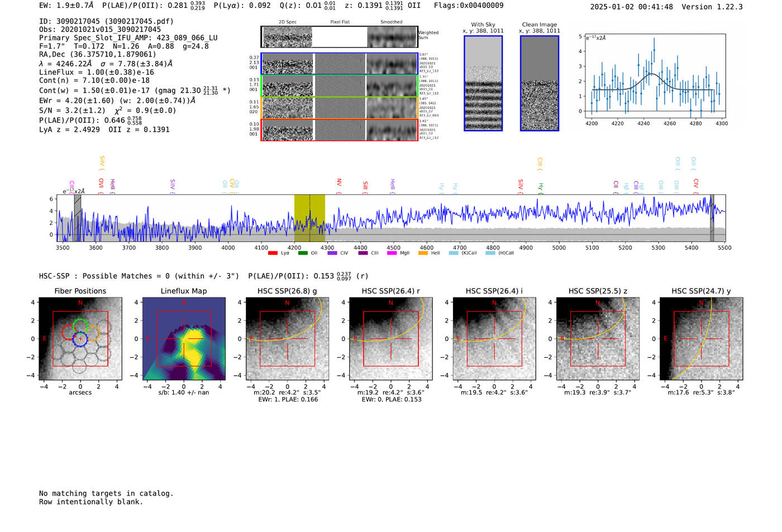782x532 pixels.
Task: Select the blue-bordered fiber spectrum row
Action: click(339, 64)
